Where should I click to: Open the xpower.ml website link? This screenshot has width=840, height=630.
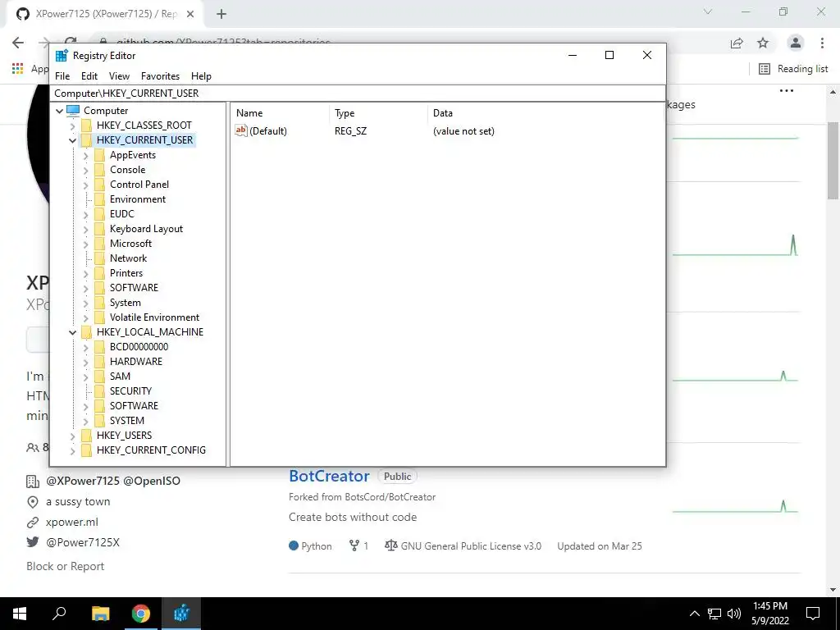pos(72,523)
